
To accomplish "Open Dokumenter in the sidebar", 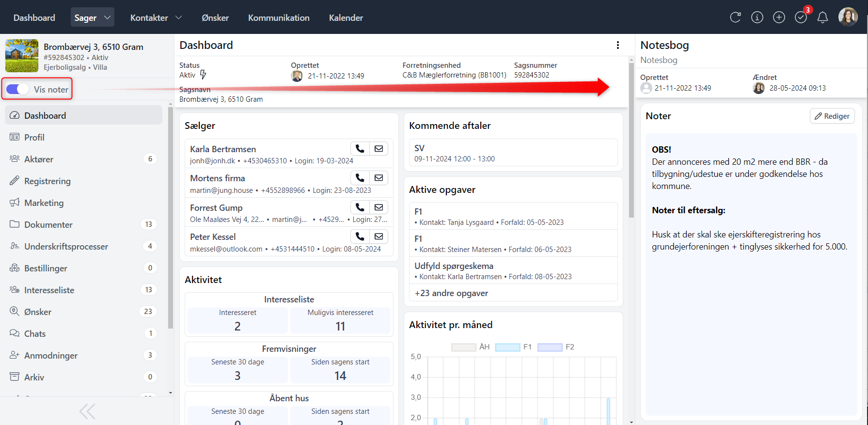I will [x=48, y=224].
